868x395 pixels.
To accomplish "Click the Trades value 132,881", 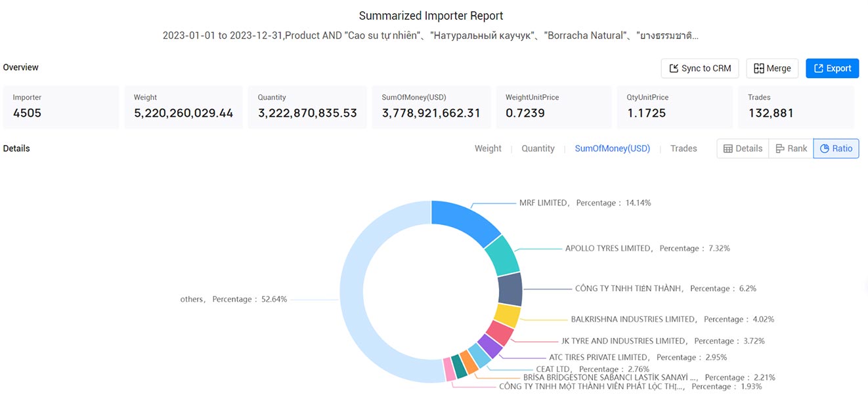I will pos(771,113).
